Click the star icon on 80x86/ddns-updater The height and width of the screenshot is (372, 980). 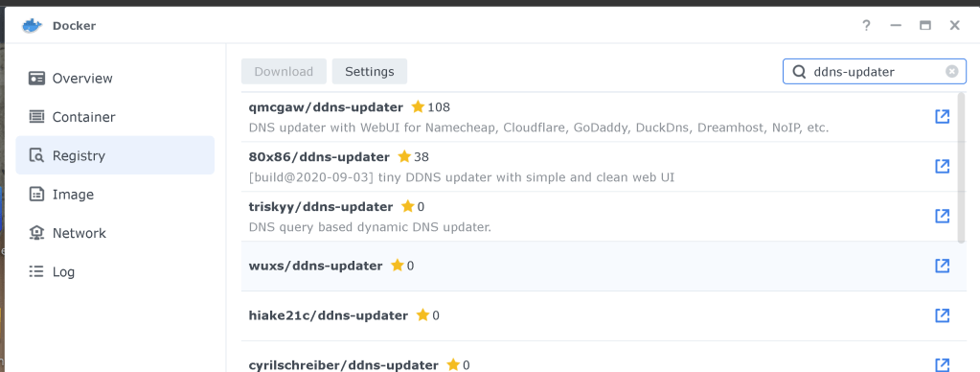click(404, 156)
